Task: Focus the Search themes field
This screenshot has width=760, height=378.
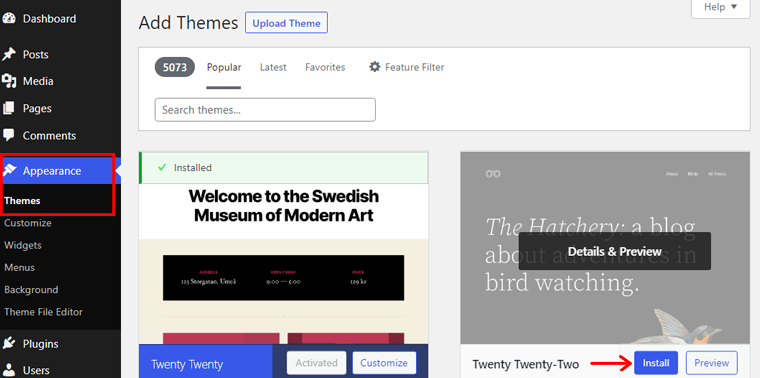Action: click(x=265, y=110)
